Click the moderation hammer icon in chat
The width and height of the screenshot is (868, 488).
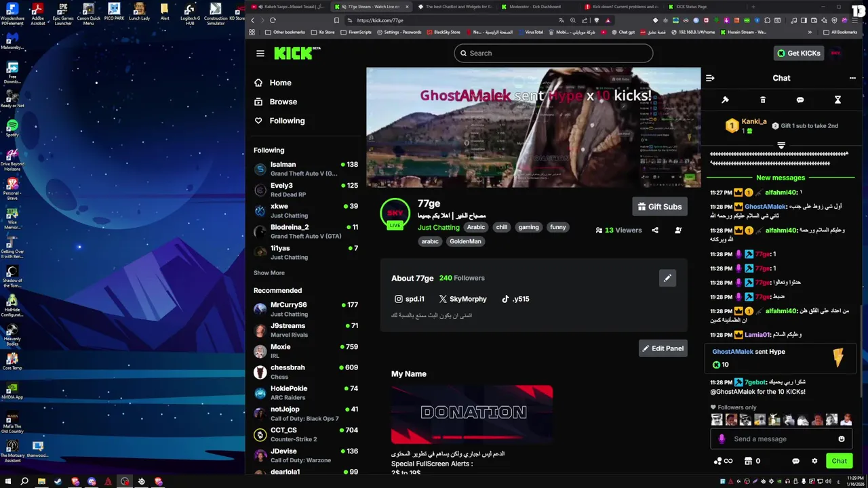725,100
